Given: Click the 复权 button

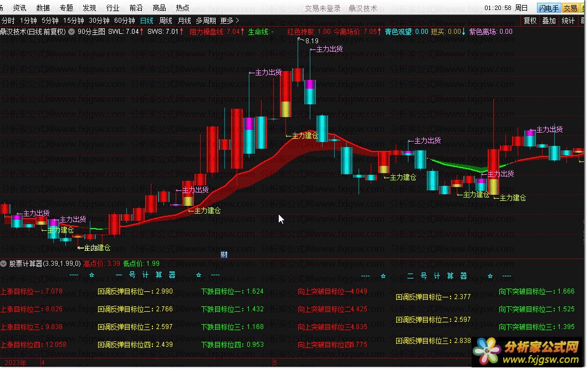Looking at the screenshot, I should pyautogui.click(x=530, y=21).
